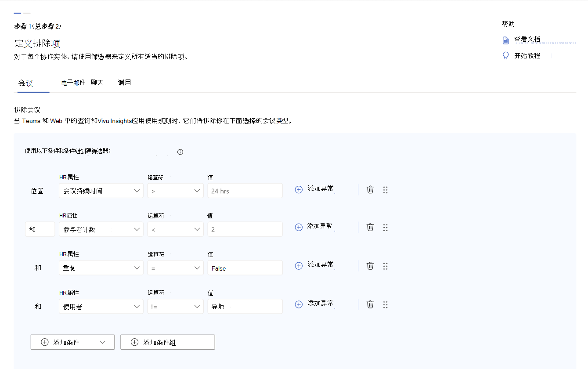Click the False value field
Viewport: 588px width, 369px height.
[245, 268]
